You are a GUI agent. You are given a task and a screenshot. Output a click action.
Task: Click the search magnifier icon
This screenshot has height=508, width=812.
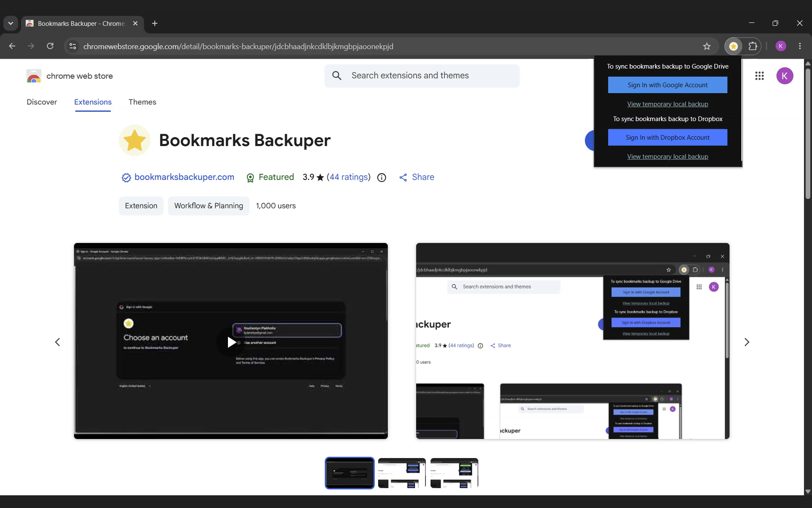coord(337,76)
